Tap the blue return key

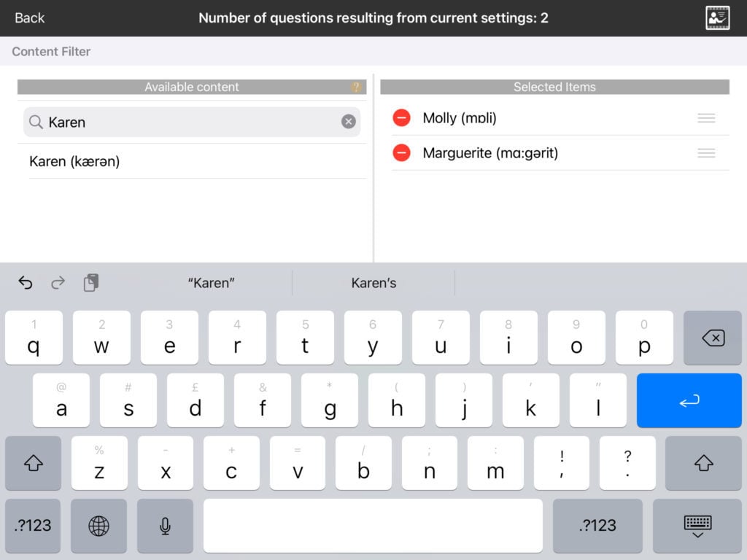[x=689, y=400]
